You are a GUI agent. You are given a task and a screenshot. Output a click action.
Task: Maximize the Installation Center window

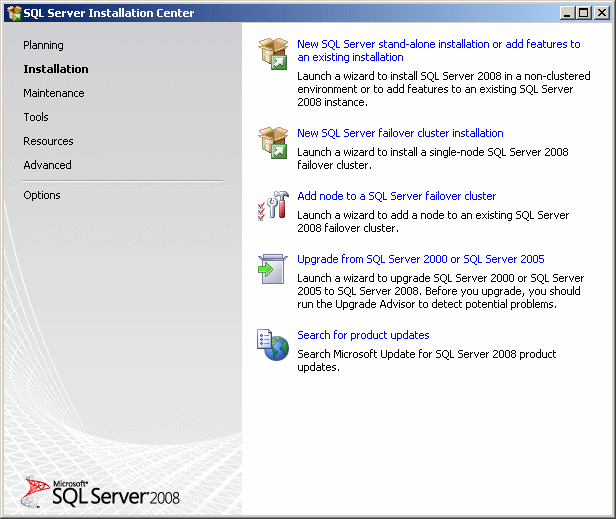[584, 13]
